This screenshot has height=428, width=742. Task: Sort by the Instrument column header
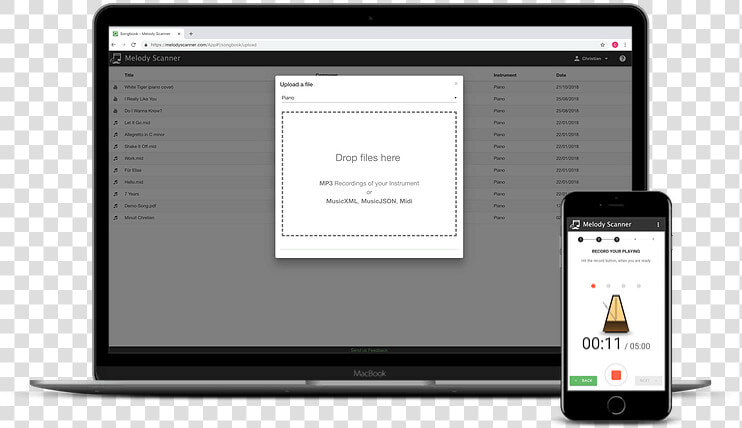(505, 75)
